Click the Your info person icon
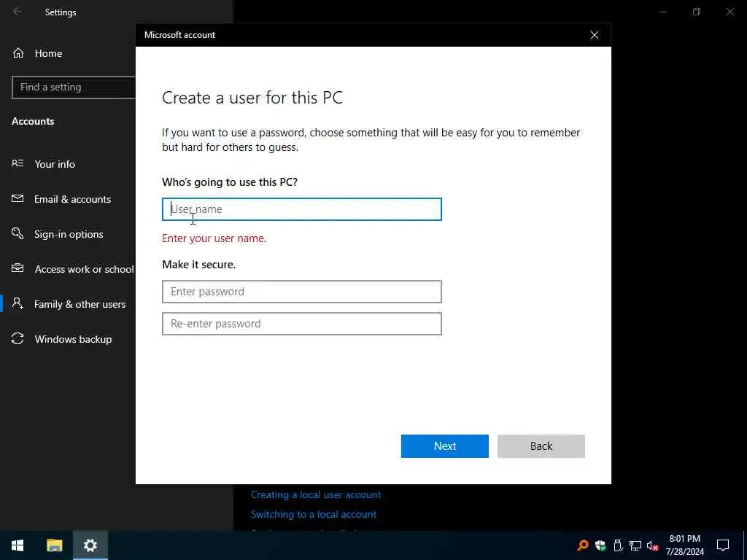The image size is (747, 560). pos(18,163)
